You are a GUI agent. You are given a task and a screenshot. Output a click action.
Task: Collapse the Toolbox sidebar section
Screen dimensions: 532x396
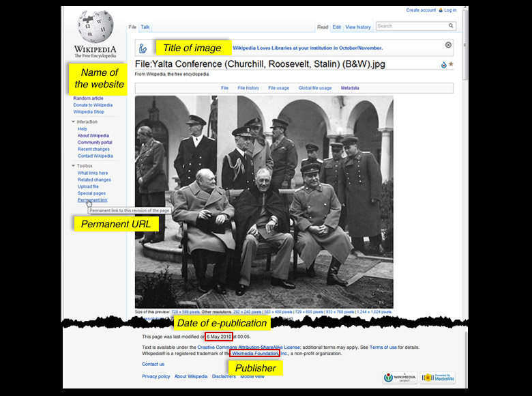point(74,166)
